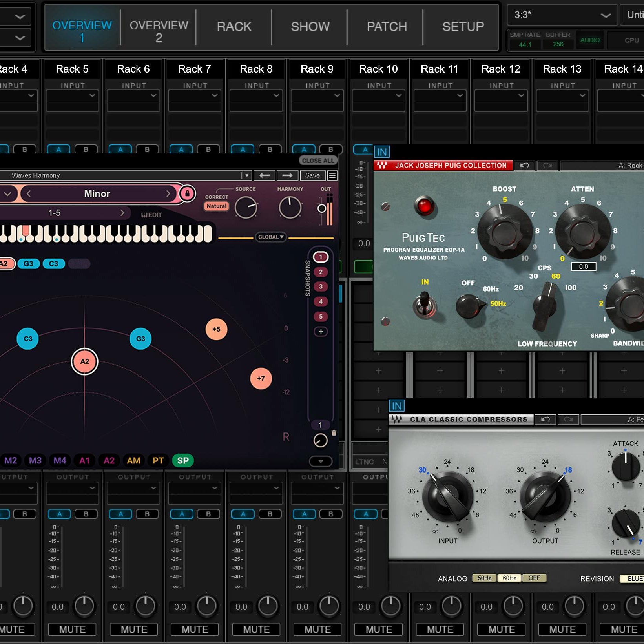Click the CLOSE ALL button
The width and height of the screenshot is (644, 644).
point(317,160)
